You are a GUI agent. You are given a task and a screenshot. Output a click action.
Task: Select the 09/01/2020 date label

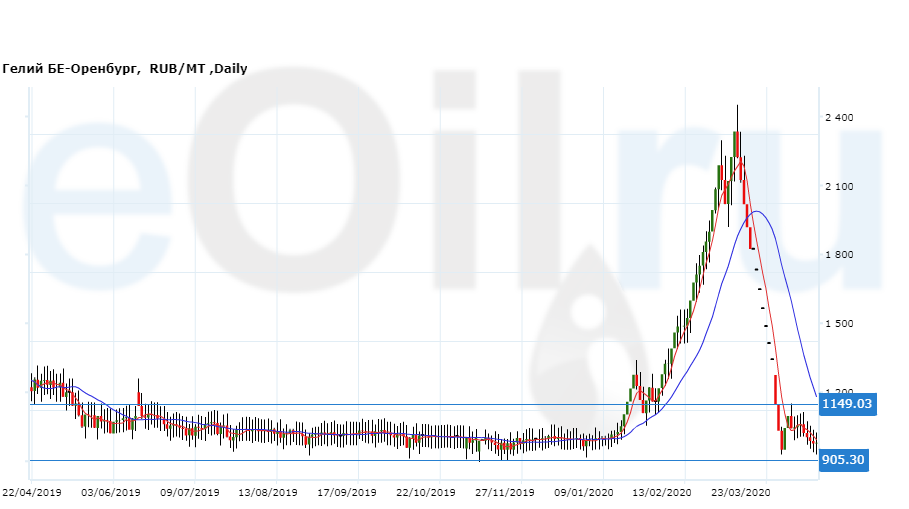point(584,493)
